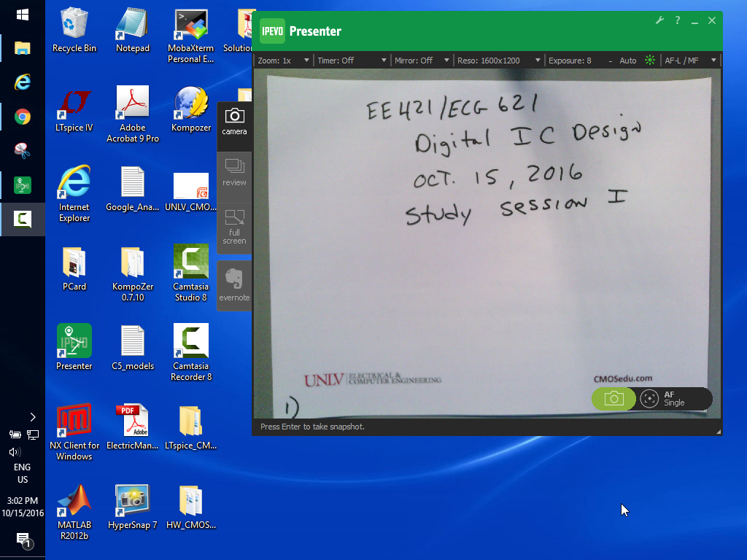Open the Recycle Bin desktop icon
The height and width of the screenshot is (560, 747).
click(x=74, y=30)
